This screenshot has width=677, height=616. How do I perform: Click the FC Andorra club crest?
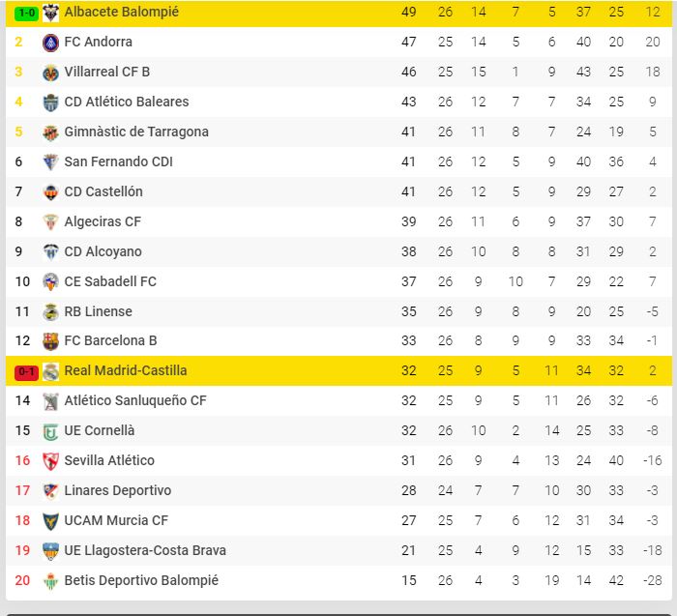[x=51, y=43]
